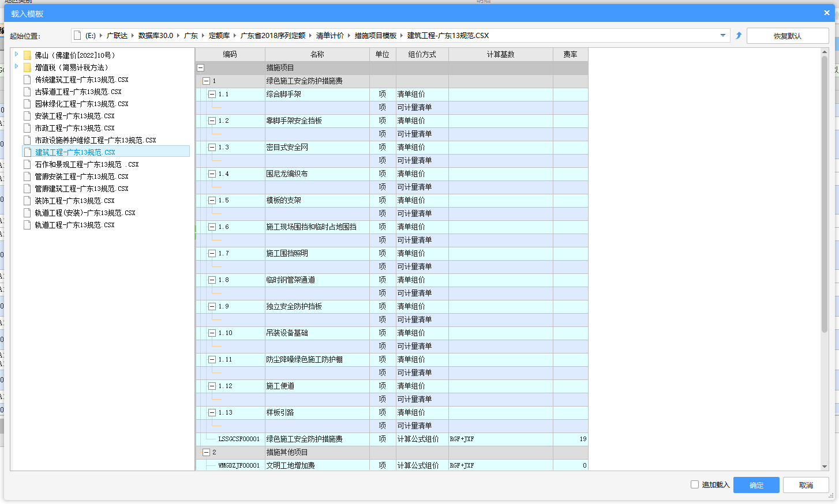Collapse row 1 绿色施工安全防护措施费

coord(206,81)
